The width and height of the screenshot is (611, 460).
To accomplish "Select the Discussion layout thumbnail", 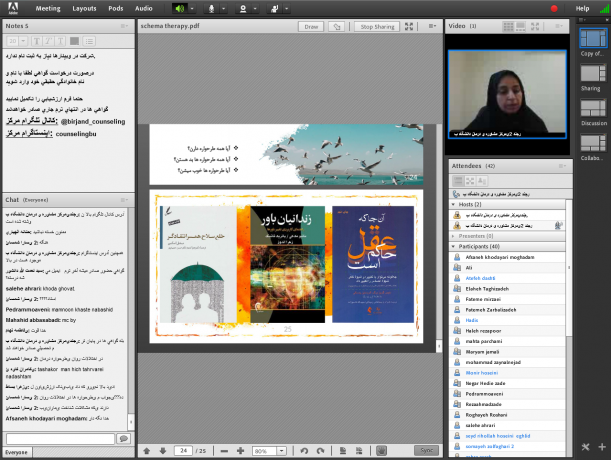I will 593,108.
